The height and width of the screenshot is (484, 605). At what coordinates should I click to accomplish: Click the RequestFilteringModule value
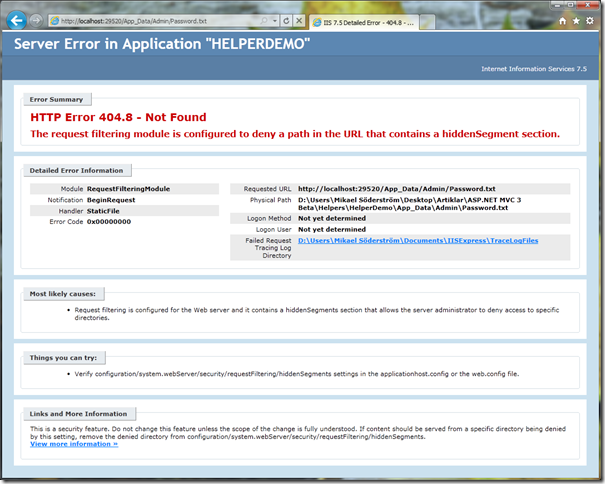(x=128, y=189)
